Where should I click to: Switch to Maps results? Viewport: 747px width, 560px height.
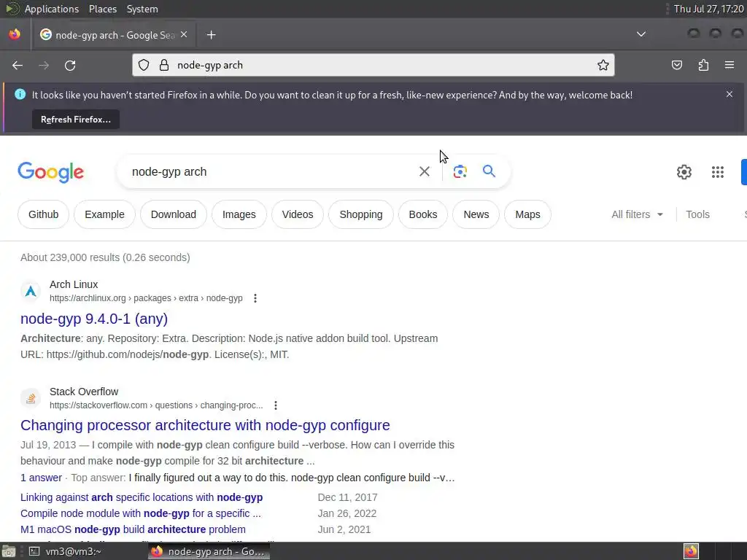tap(527, 214)
